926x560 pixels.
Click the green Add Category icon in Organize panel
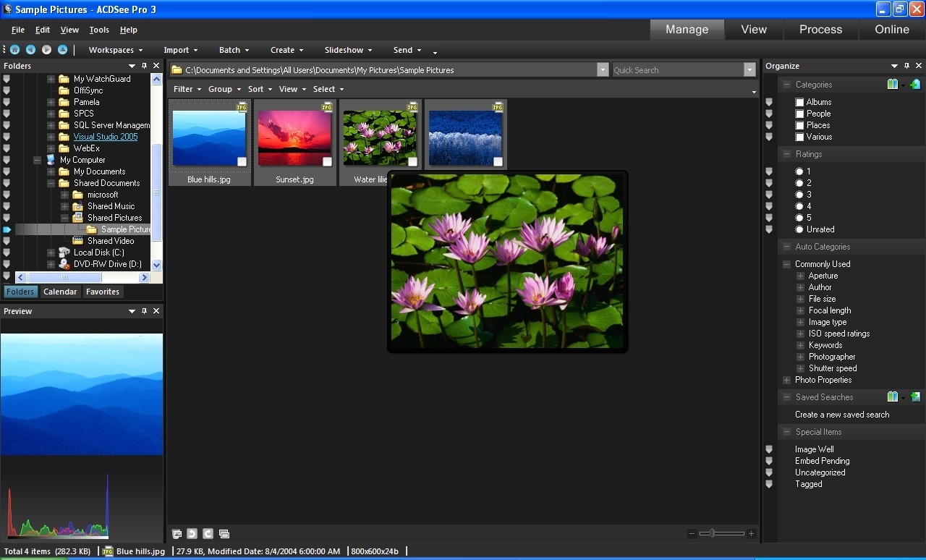(x=914, y=84)
